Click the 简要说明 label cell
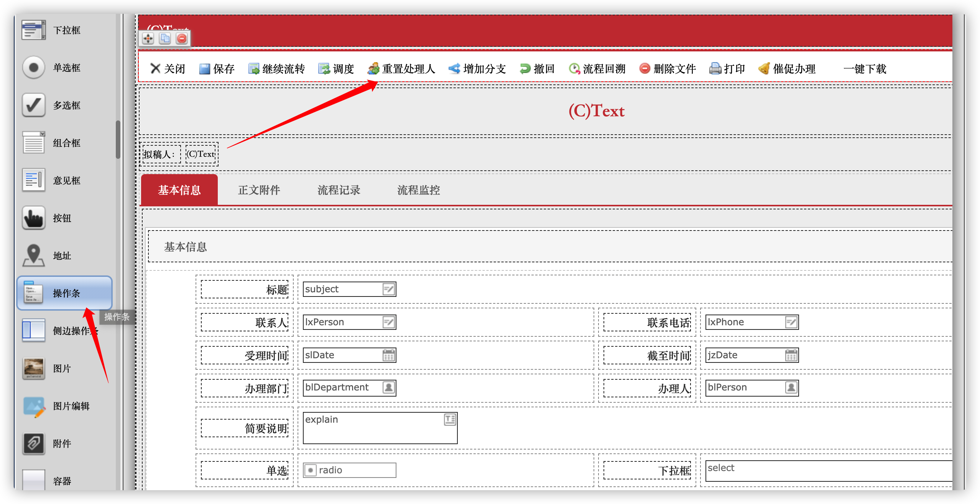This screenshot has height=504, width=980. 245,428
